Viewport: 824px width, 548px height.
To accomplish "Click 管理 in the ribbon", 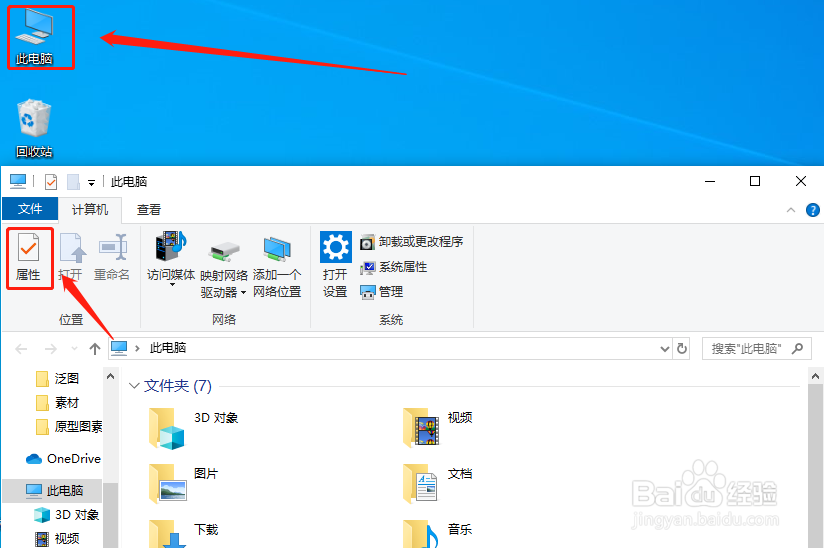I will 382,292.
